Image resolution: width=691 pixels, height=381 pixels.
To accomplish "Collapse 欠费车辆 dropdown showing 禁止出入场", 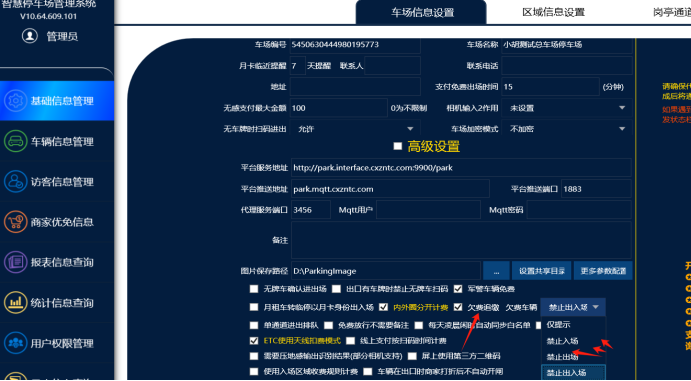I will click(572, 307).
